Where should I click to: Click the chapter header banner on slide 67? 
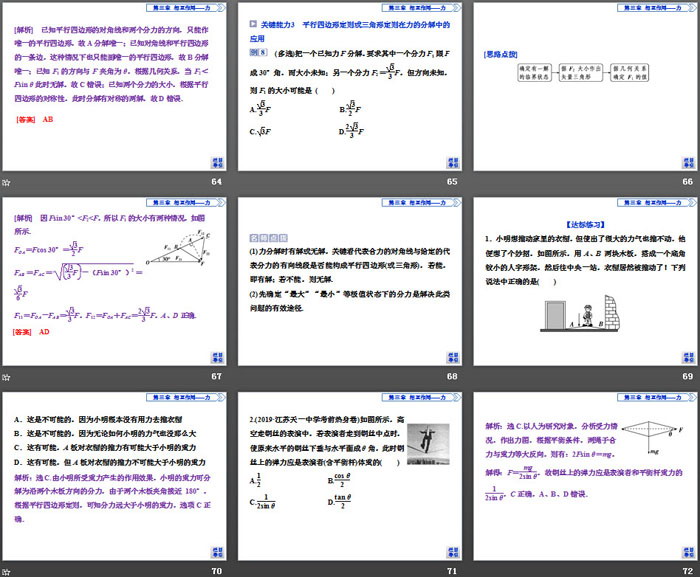[186, 202]
